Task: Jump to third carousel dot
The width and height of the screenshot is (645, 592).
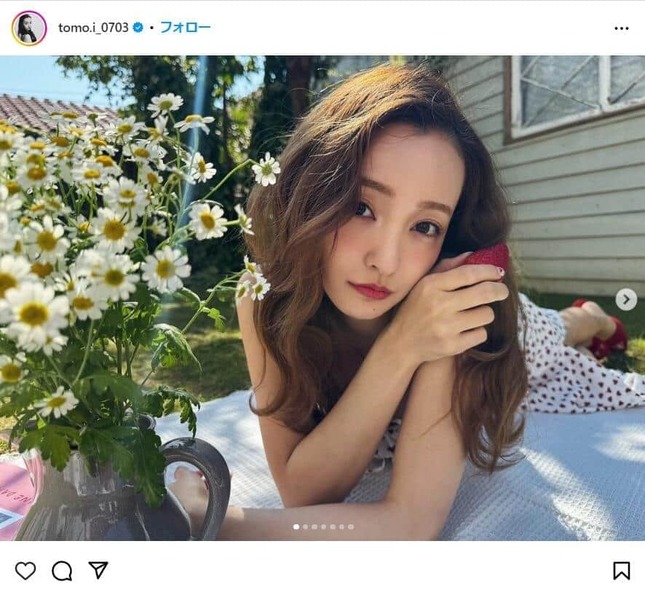Action: [314, 527]
